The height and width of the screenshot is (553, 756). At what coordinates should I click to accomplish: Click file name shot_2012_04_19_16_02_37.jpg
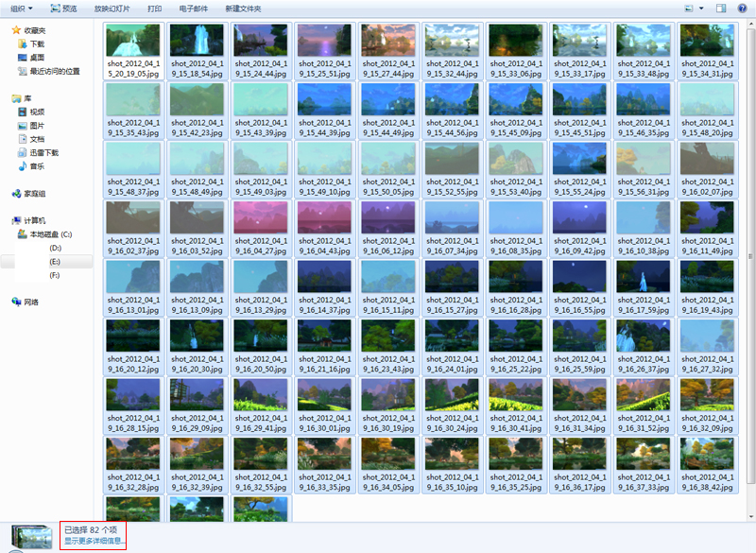pyautogui.click(x=133, y=246)
